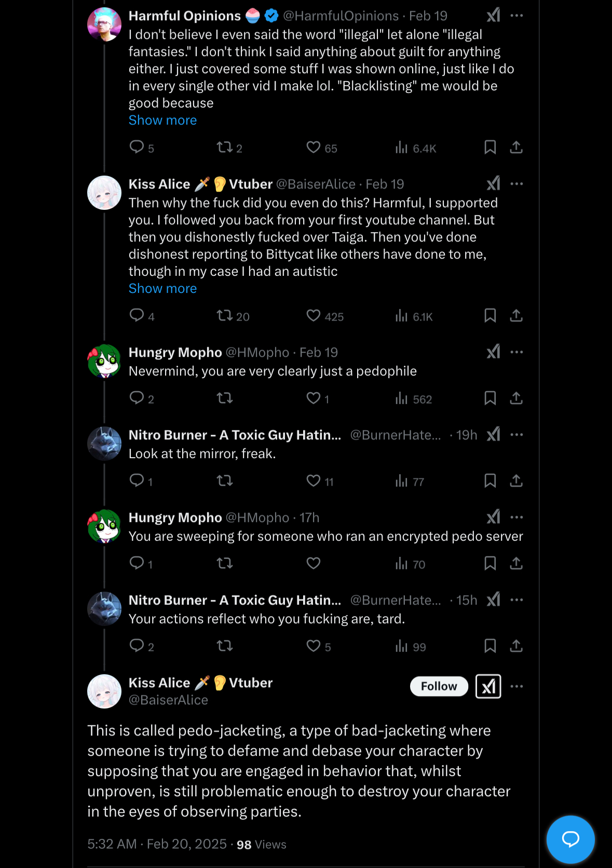Image resolution: width=612 pixels, height=868 pixels.
Task: Expand 'Show more' on Kiss Alice's tweet
Action: point(162,288)
